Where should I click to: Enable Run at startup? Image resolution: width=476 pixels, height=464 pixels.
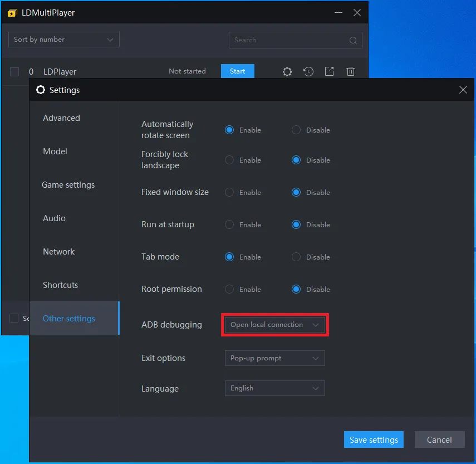coord(229,224)
